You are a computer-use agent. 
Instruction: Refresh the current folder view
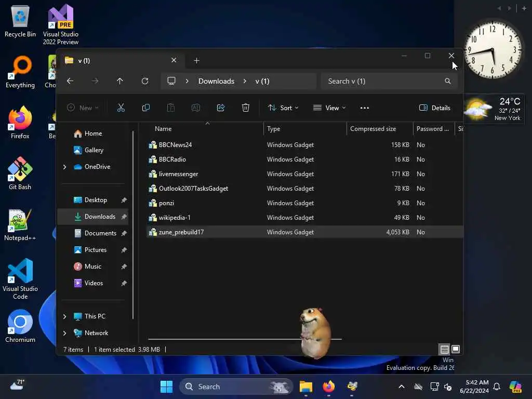pos(145,81)
